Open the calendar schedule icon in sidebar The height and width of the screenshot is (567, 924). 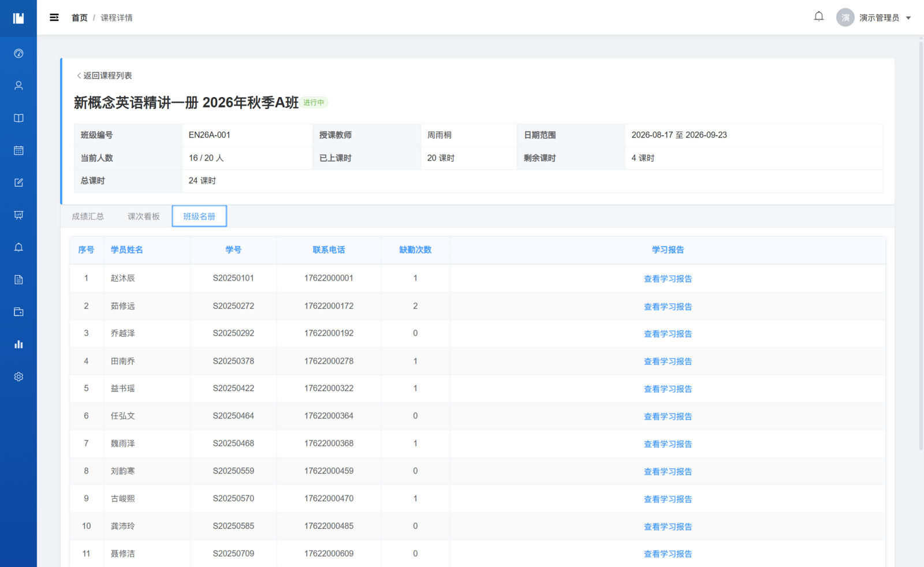(x=18, y=151)
